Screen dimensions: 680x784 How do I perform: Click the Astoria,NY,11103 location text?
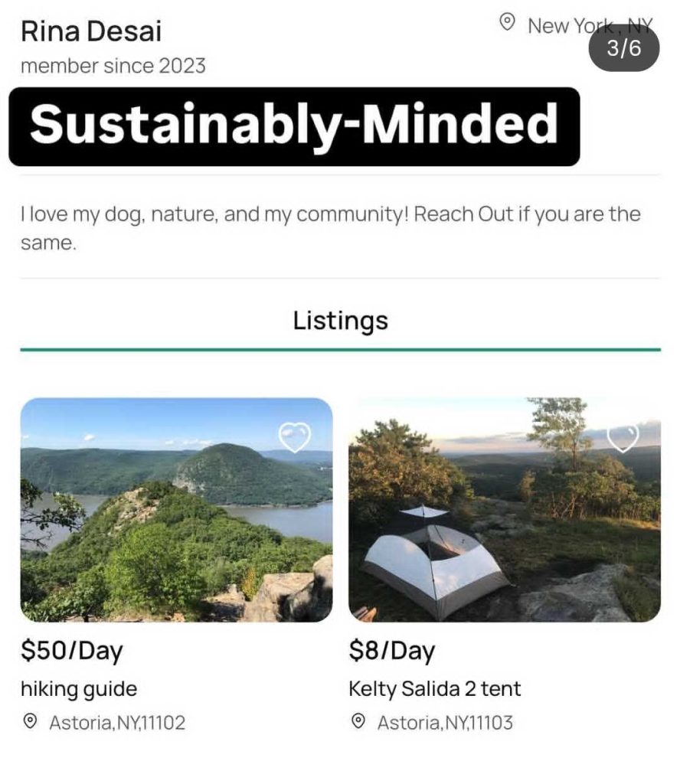pos(445,722)
